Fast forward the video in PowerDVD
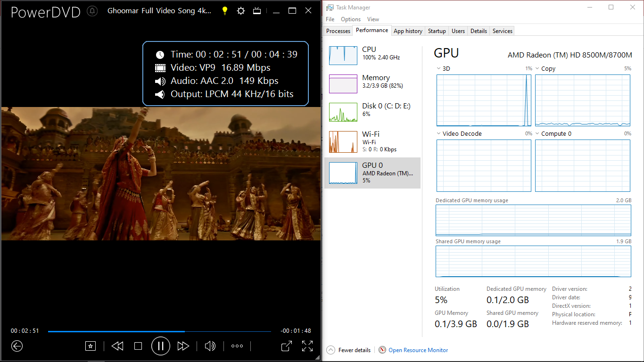The width and height of the screenshot is (644, 362). point(183,346)
